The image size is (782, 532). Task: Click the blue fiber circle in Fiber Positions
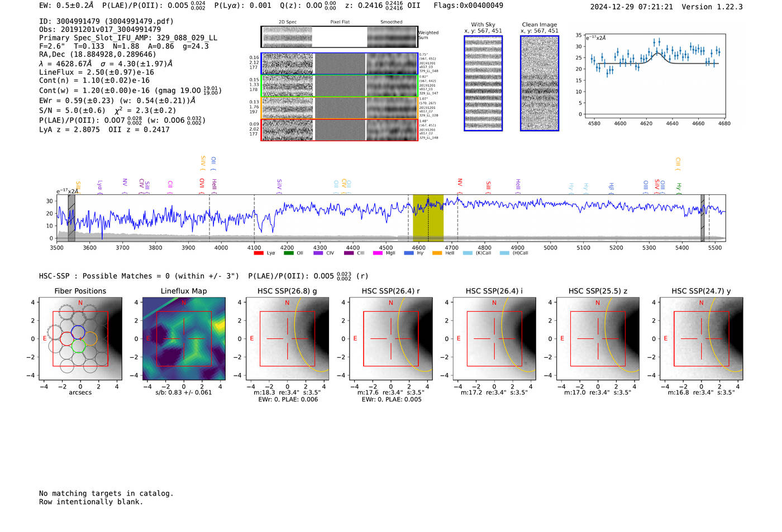point(78,332)
